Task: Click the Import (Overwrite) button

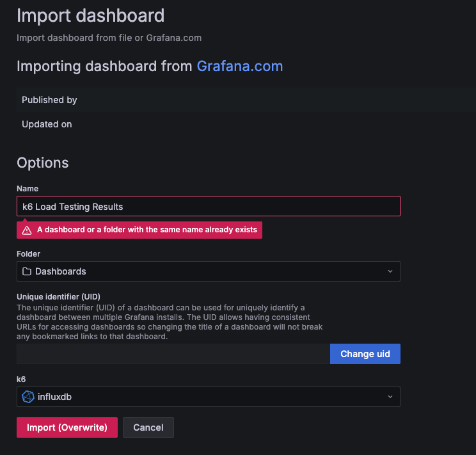Action: coord(67,427)
